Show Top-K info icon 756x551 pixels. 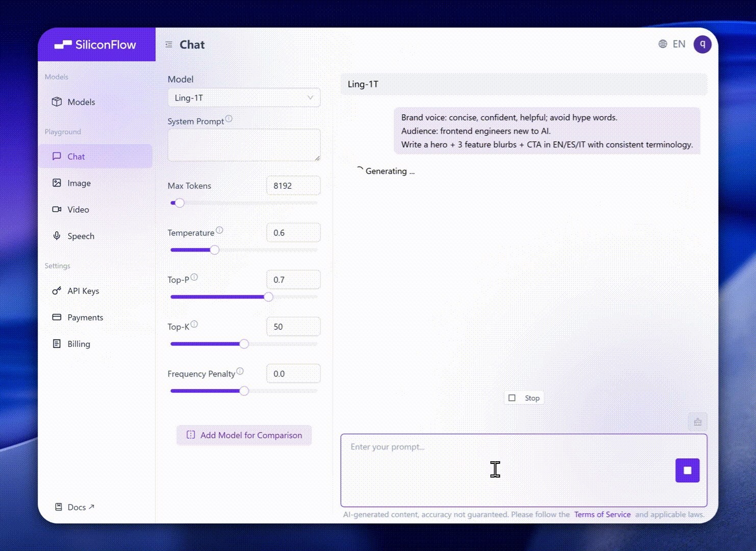tap(194, 324)
